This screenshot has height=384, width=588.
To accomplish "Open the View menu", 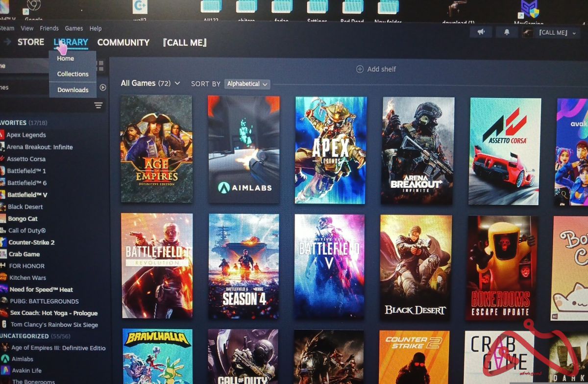I will pos(27,28).
